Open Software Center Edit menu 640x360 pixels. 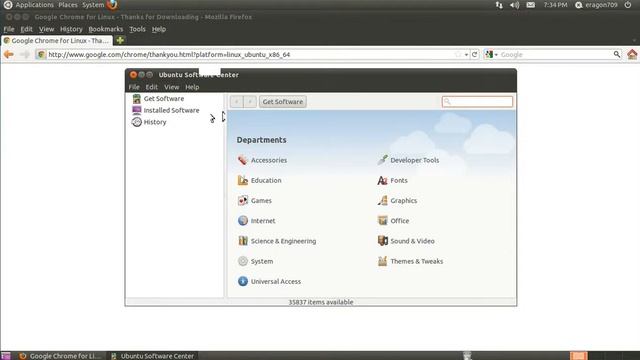coord(151,87)
